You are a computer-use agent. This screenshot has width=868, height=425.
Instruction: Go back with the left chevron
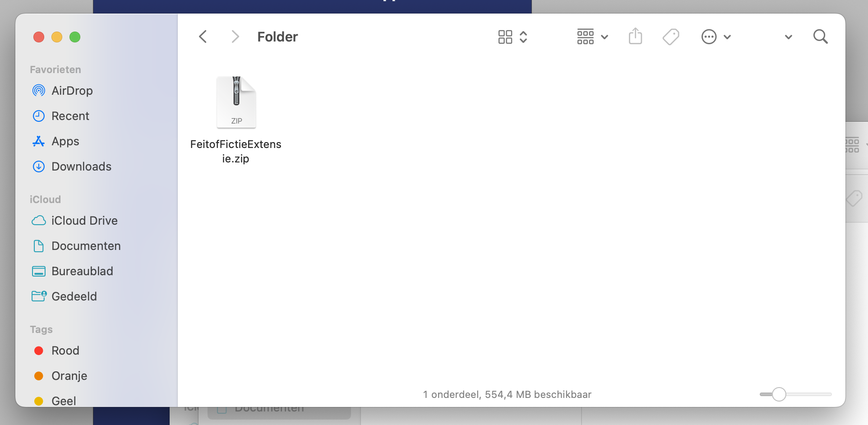[203, 37]
